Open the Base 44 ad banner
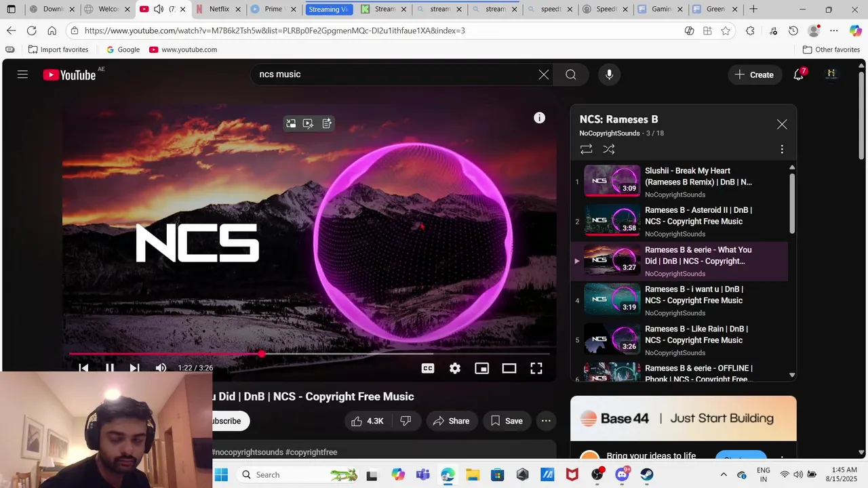868x488 pixels. coord(683,418)
